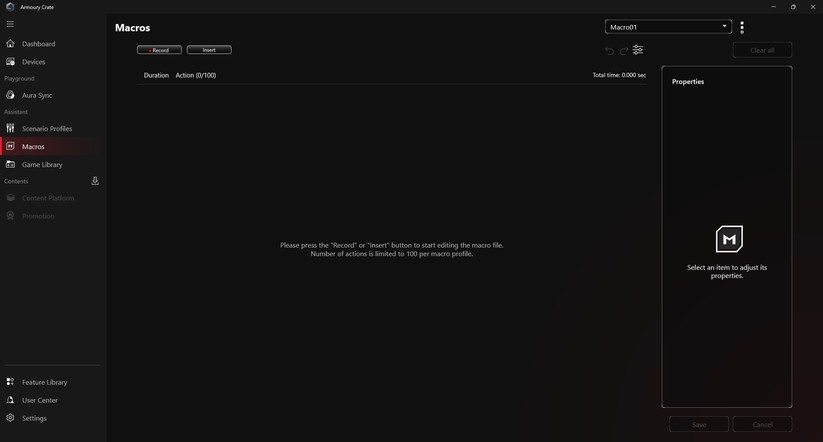Start recording a macro with Record
Screen dimensions: 823x442
point(160,50)
